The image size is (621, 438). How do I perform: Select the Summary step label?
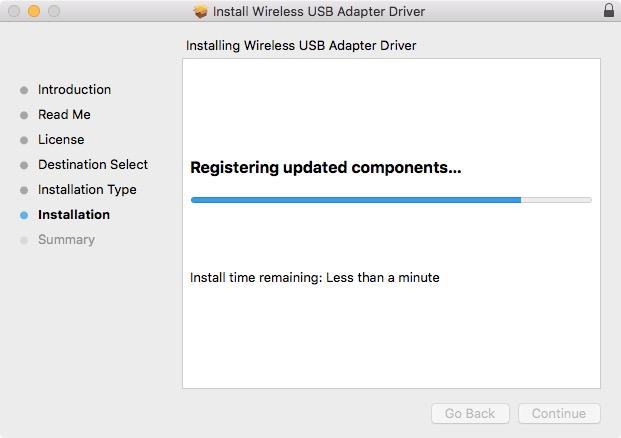[67, 240]
